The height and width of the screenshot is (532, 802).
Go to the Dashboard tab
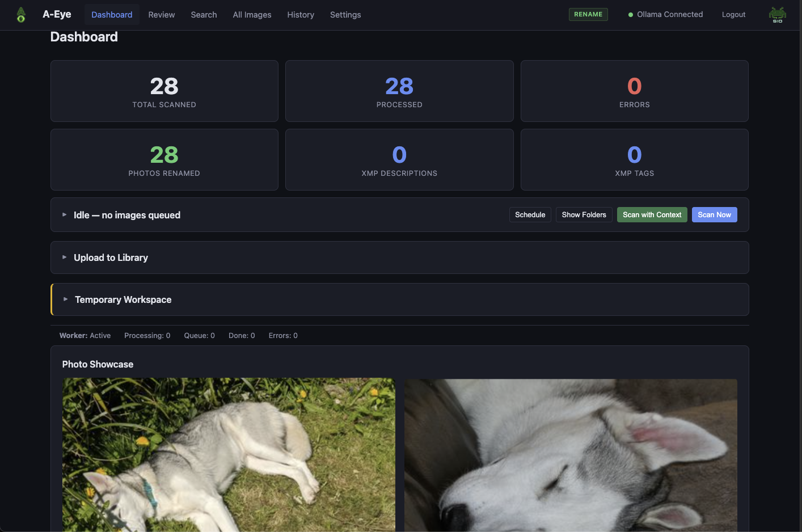(112, 15)
